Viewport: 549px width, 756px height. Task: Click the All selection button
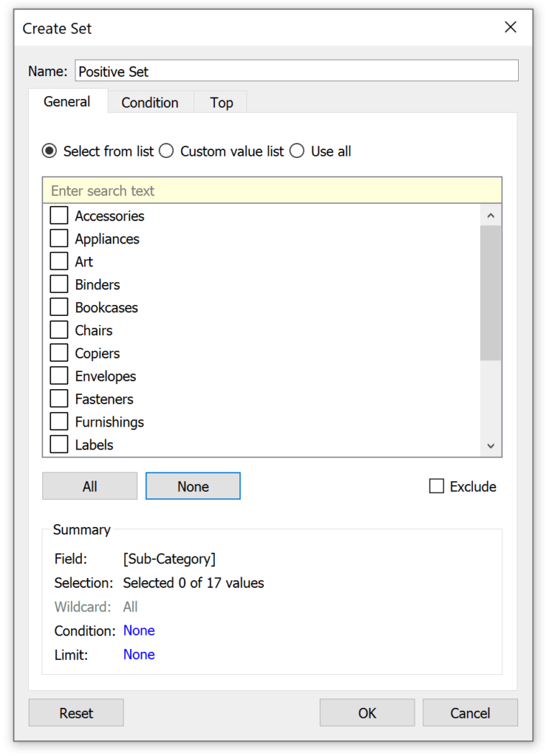tap(89, 486)
